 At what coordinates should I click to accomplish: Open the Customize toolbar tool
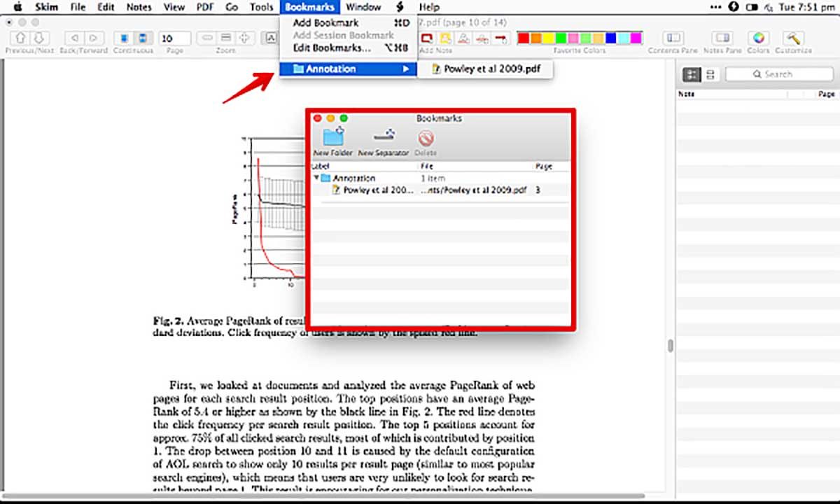(793, 38)
